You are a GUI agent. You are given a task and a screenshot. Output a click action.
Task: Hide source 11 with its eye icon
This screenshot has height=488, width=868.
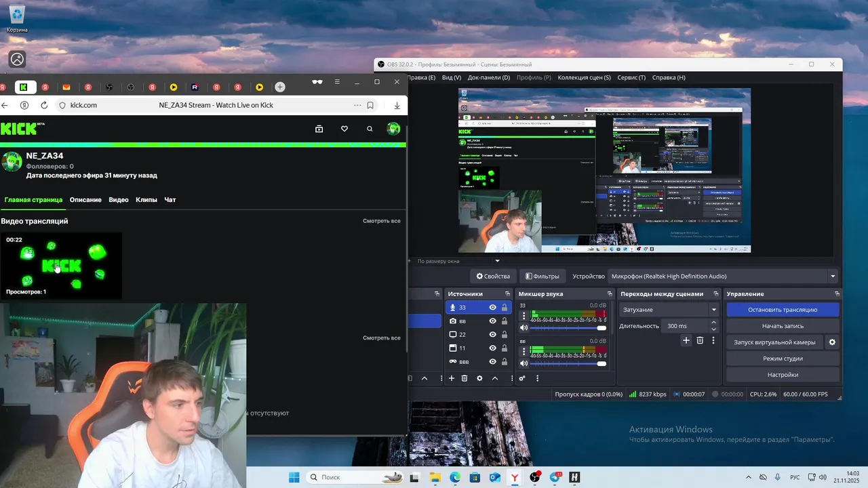click(493, 348)
